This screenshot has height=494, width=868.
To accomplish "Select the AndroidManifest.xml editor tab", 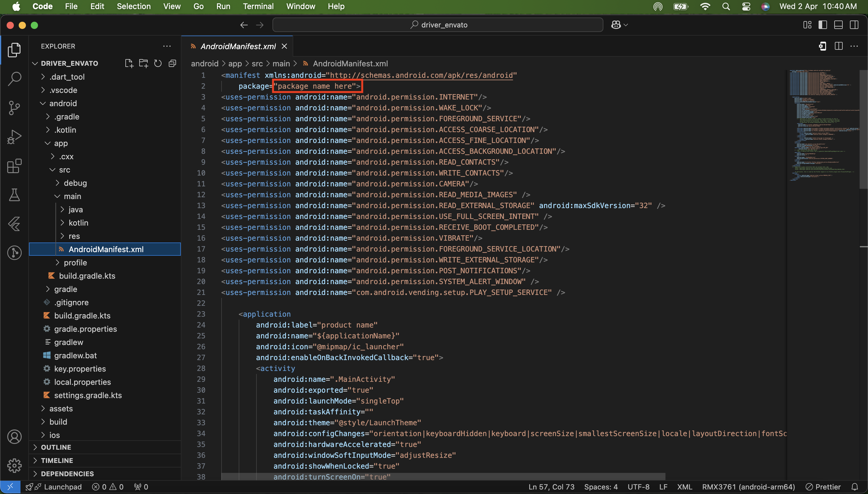I will (x=238, y=46).
